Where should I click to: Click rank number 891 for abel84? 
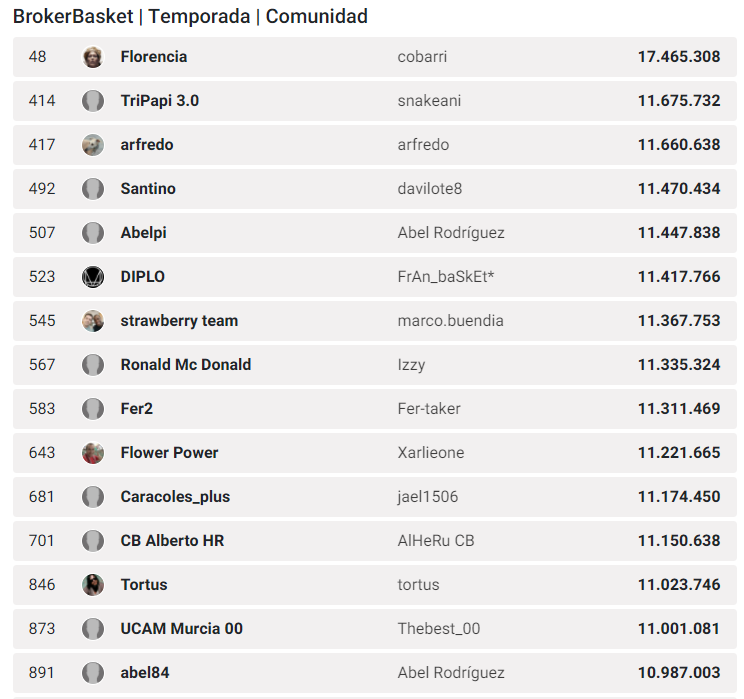pos(42,673)
